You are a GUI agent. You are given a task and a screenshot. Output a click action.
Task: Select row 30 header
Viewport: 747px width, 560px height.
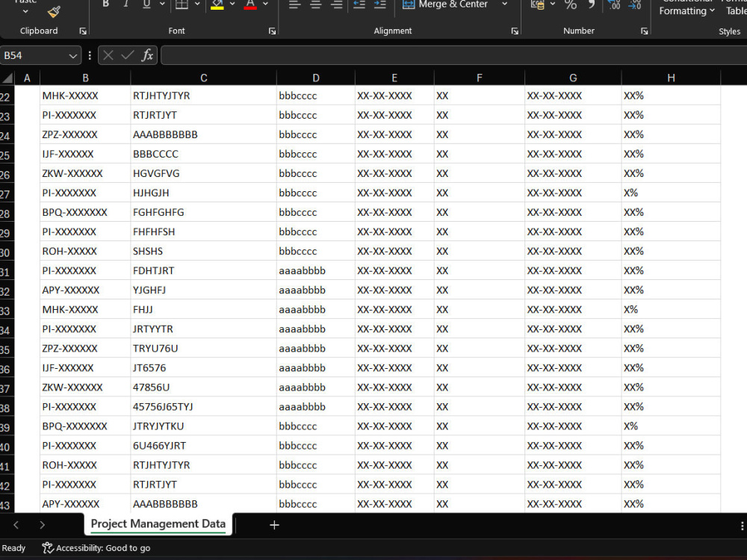(x=7, y=252)
